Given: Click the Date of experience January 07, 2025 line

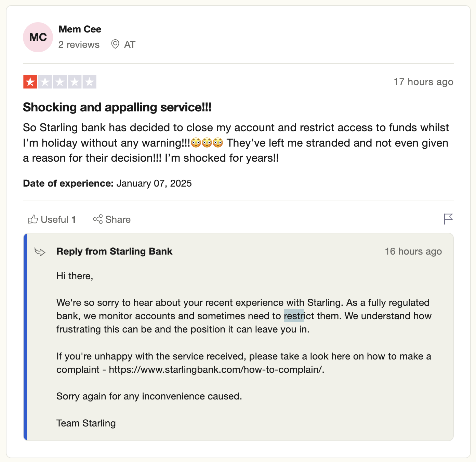Looking at the screenshot, I should [x=107, y=184].
